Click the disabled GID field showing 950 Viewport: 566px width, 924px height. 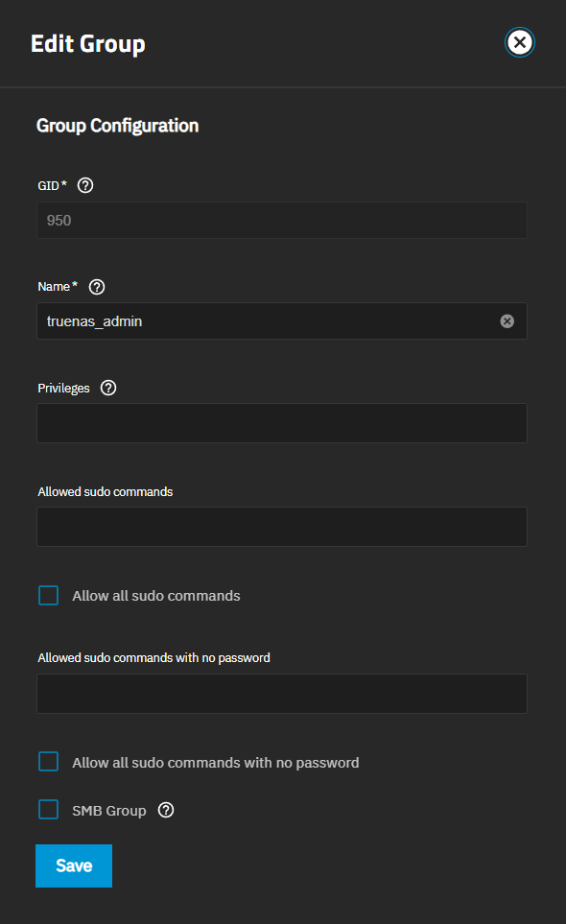click(x=281, y=221)
